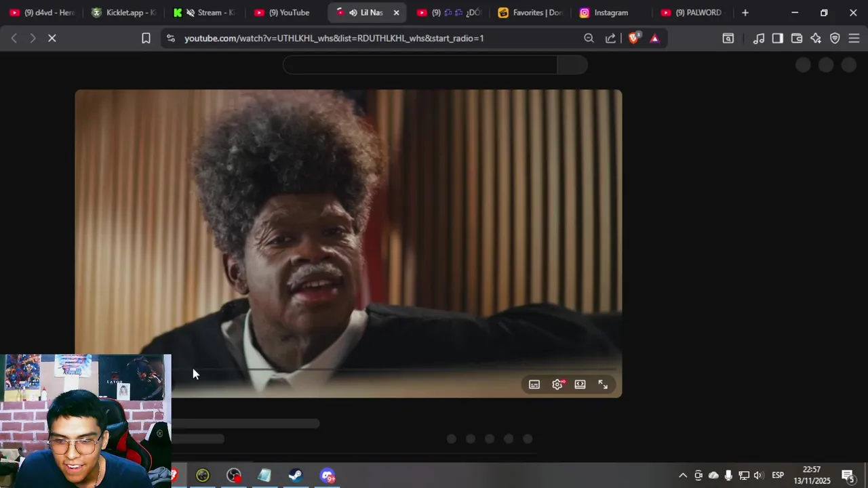Open Brave Wallet icon

click(x=797, y=39)
